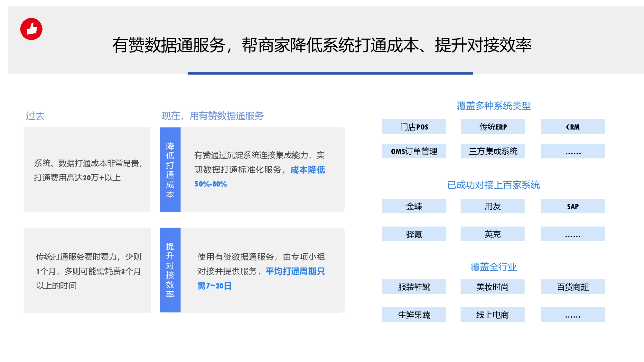Click the 覆盖多种系统类型 heading
Viewport: 644px width, 362px height.
click(493, 106)
